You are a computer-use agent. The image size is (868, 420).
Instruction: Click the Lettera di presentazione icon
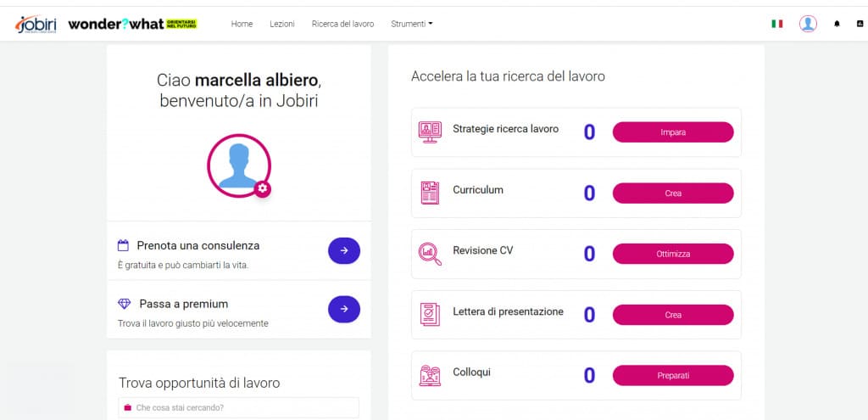click(x=430, y=314)
